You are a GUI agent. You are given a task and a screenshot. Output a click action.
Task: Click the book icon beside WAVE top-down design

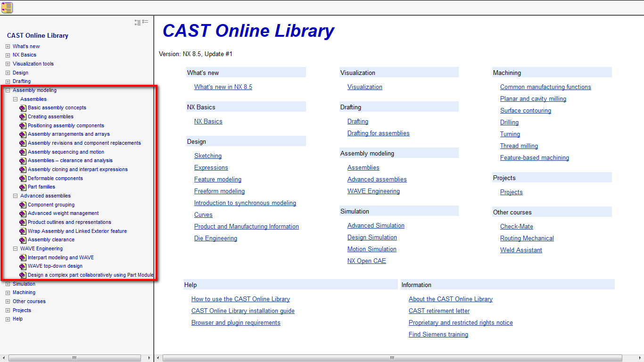click(x=23, y=266)
